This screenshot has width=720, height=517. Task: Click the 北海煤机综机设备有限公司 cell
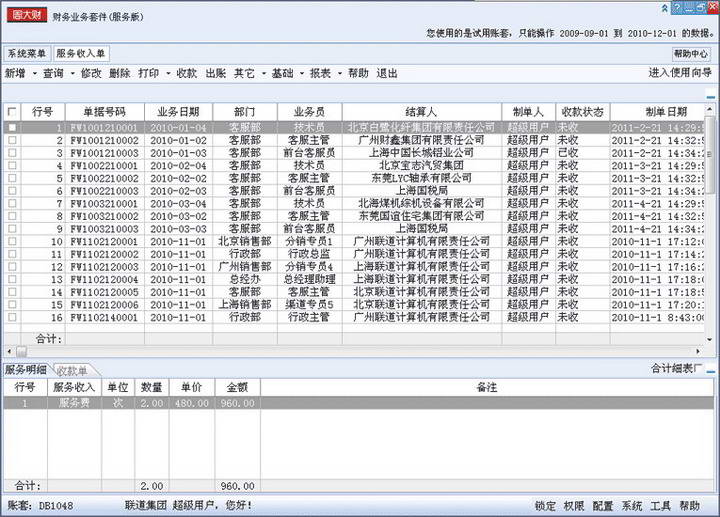(x=422, y=203)
